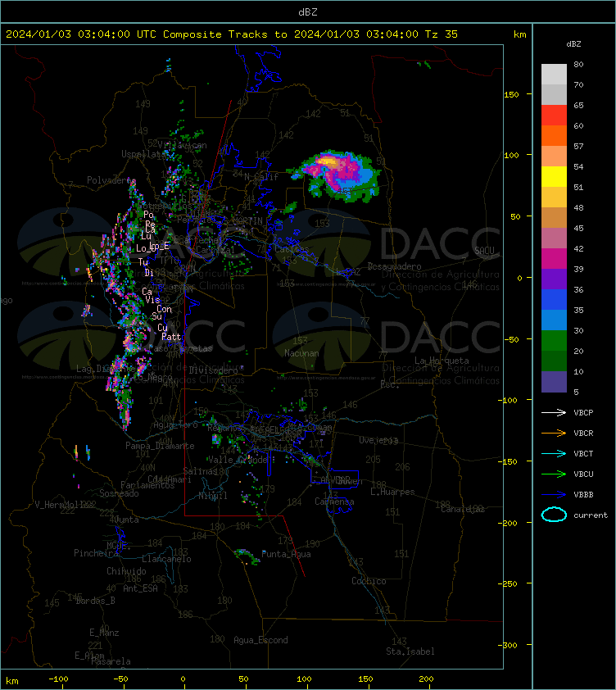Click the small radar echo near Punta_Agua
Image resolution: width=616 pixels, height=690 pixels.
click(247, 556)
